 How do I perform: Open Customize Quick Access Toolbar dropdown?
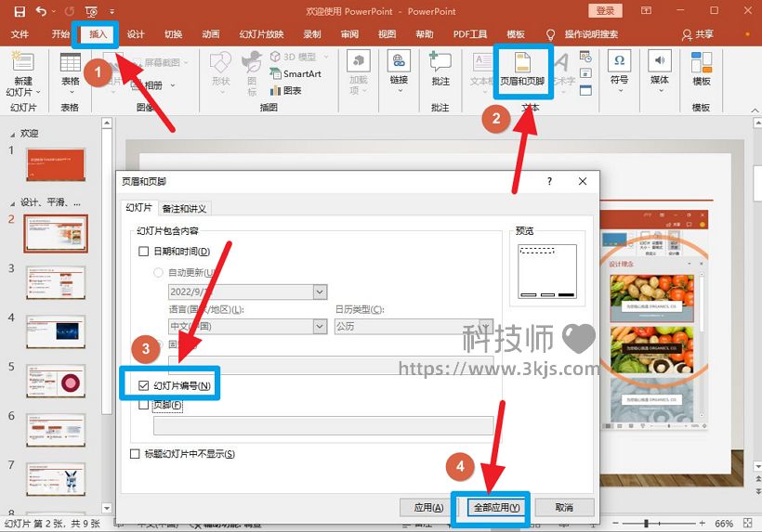[112, 11]
